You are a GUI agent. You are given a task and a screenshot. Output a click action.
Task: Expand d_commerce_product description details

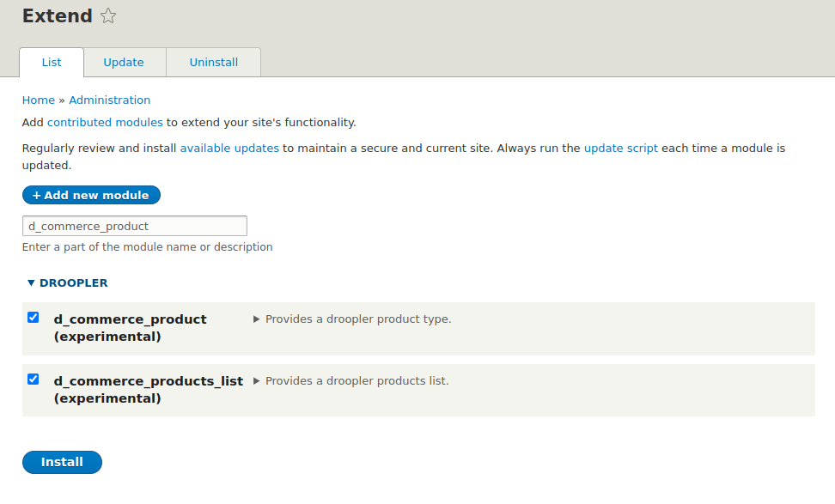point(256,319)
